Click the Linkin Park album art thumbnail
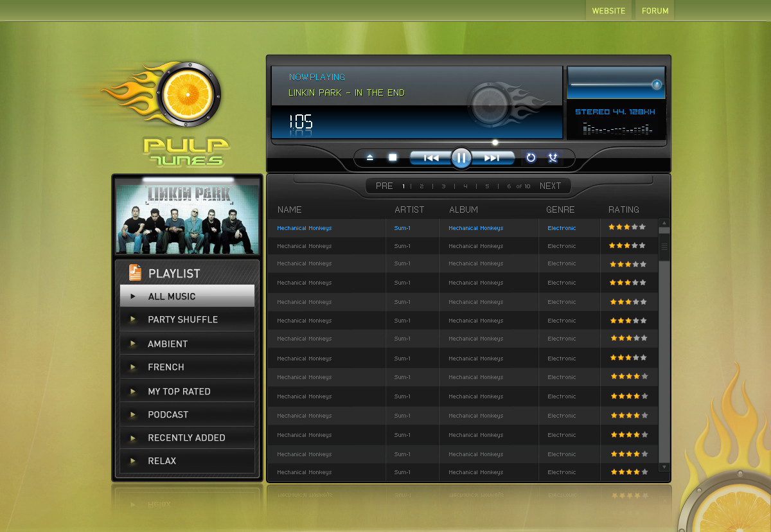The height and width of the screenshot is (532, 771). 188,219
